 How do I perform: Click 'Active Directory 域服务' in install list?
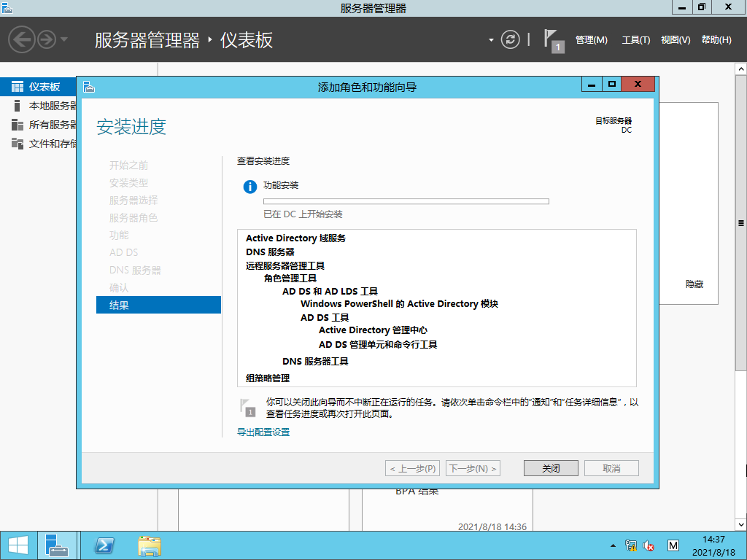(295, 238)
